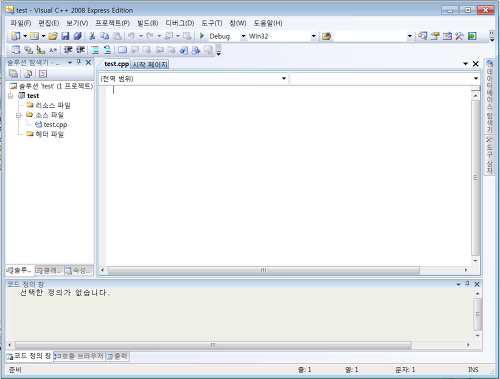The width and height of the screenshot is (500, 379).
Task: Open the New Project icon's dropdown arrow
Action: click(x=25, y=36)
